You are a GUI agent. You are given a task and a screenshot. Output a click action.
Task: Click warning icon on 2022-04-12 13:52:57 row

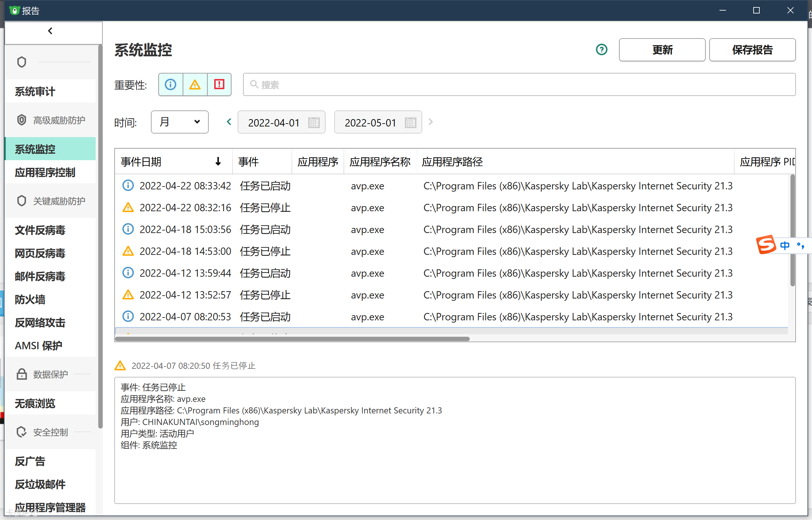click(x=128, y=294)
